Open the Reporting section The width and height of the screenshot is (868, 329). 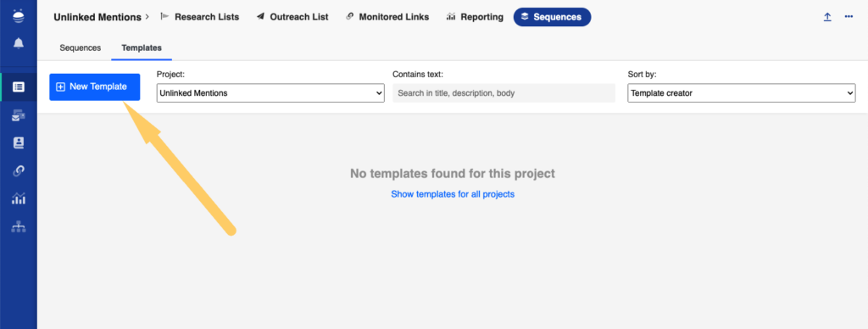tap(475, 17)
